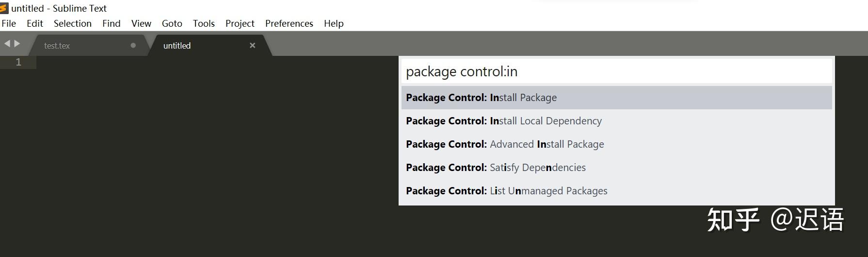
Task: Open the Tools menu
Action: (204, 23)
